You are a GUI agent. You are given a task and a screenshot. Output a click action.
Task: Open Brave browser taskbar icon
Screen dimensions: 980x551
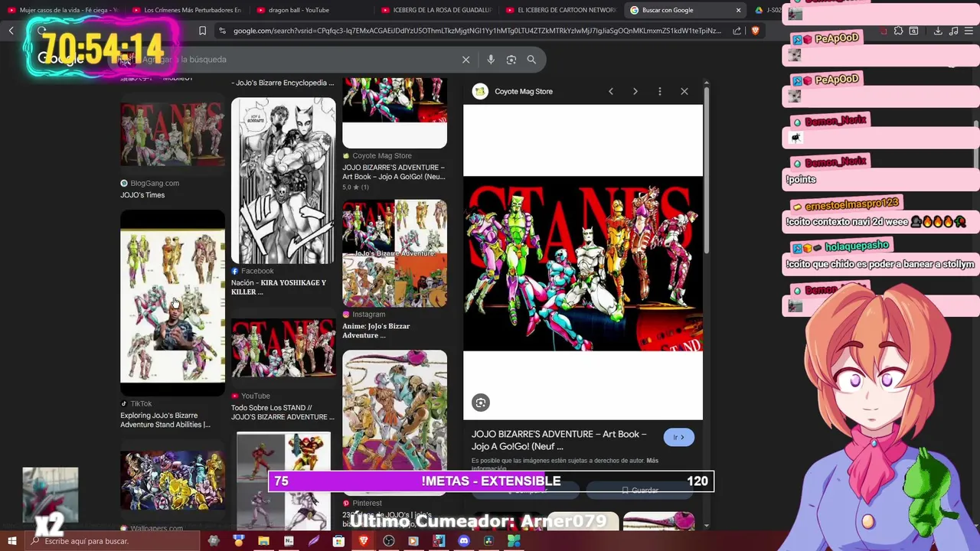(364, 541)
